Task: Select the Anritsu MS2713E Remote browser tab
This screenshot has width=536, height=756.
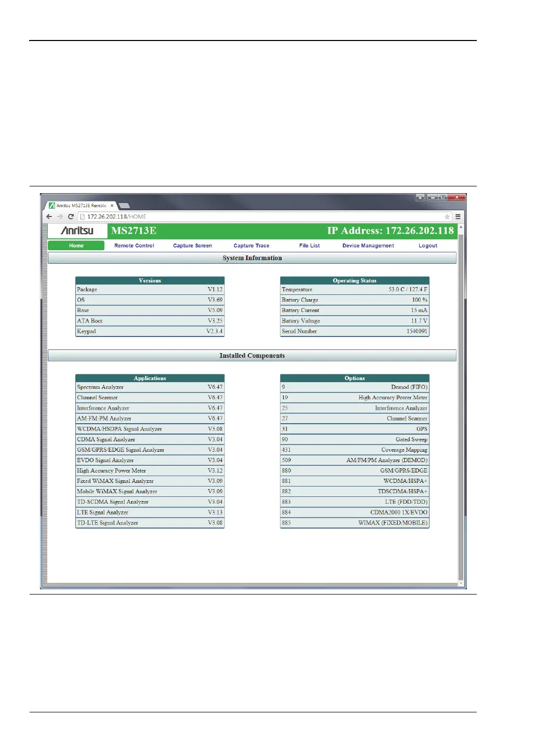Action: tap(81, 206)
